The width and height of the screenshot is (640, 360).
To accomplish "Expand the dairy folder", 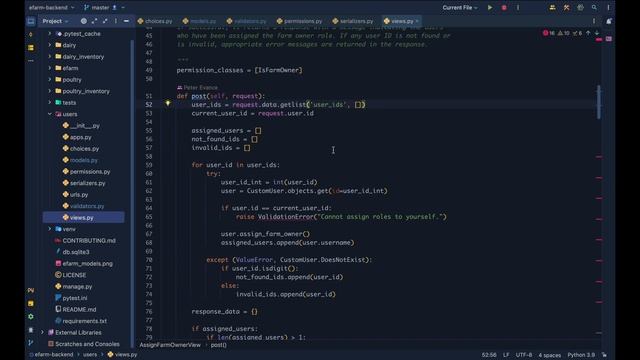I will coord(50,45).
